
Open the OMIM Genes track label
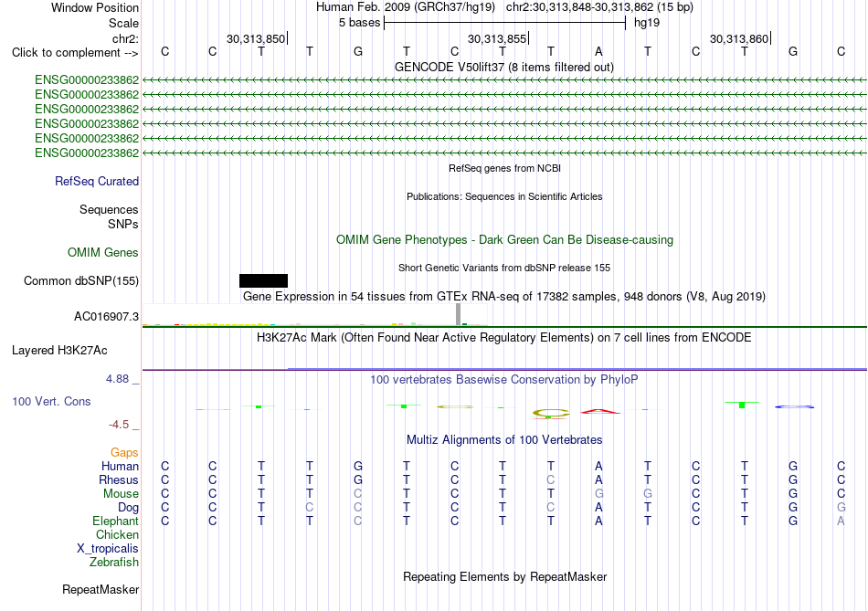[103, 252]
